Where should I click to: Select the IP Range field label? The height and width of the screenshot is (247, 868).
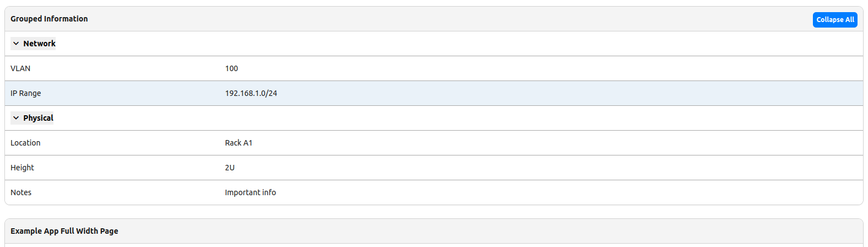pos(25,93)
